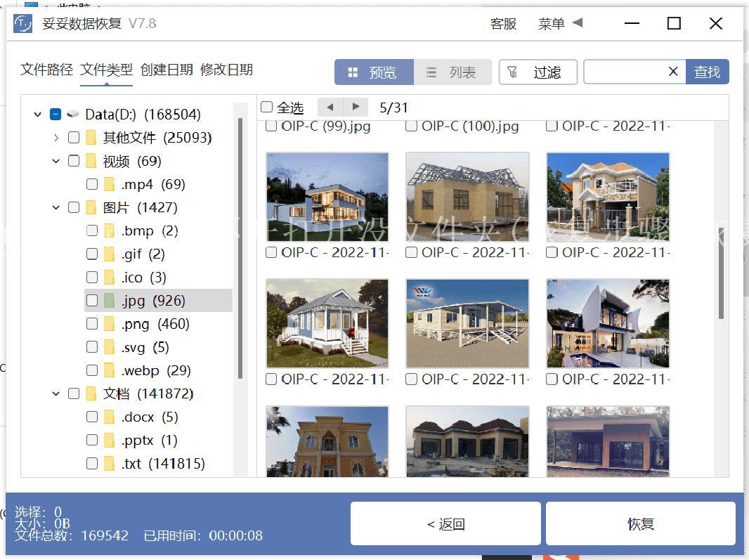Image resolution: width=749 pixels, height=560 pixels.
Task: Select the house roof-frame construction thumbnail
Action: coord(467,197)
